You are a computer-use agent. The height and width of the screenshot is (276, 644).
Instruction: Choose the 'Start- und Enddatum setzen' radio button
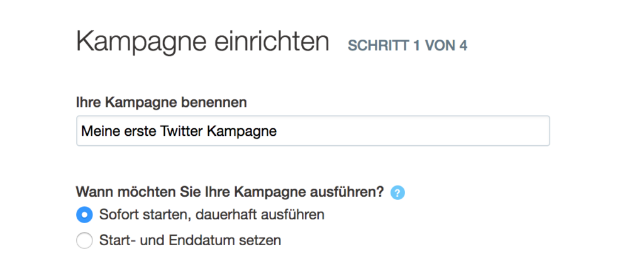(85, 240)
